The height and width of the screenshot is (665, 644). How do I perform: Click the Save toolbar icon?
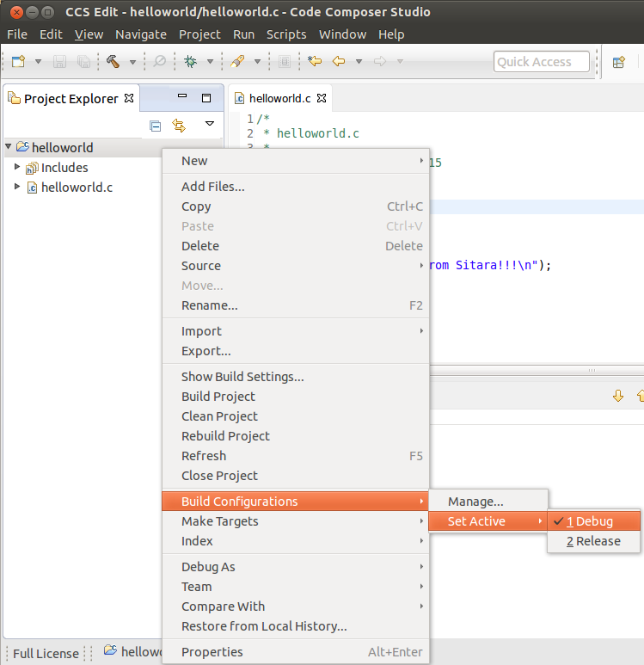click(x=60, y=61)
